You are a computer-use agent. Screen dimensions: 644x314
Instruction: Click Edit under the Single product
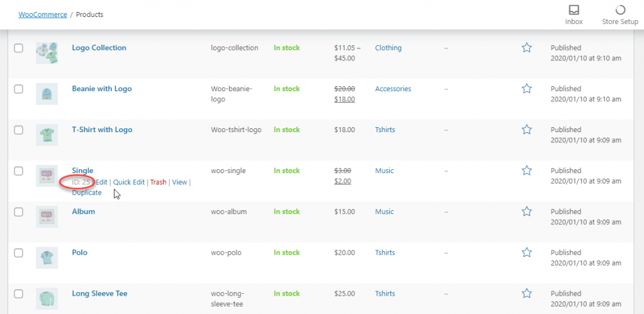click(x=101, y=182)
